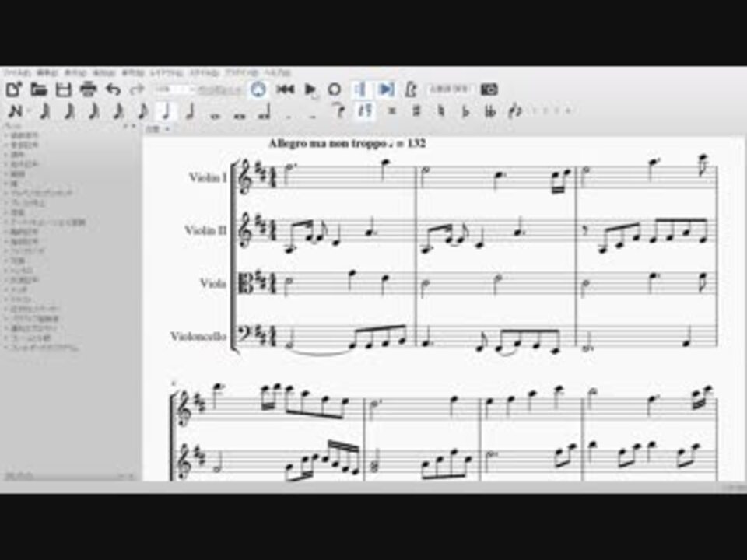Select the 括弧 brackets palette row

click(x=18, y=212)
